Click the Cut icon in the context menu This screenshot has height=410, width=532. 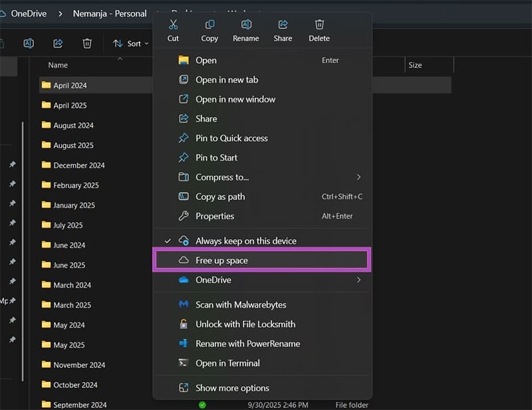click(172, 24)
